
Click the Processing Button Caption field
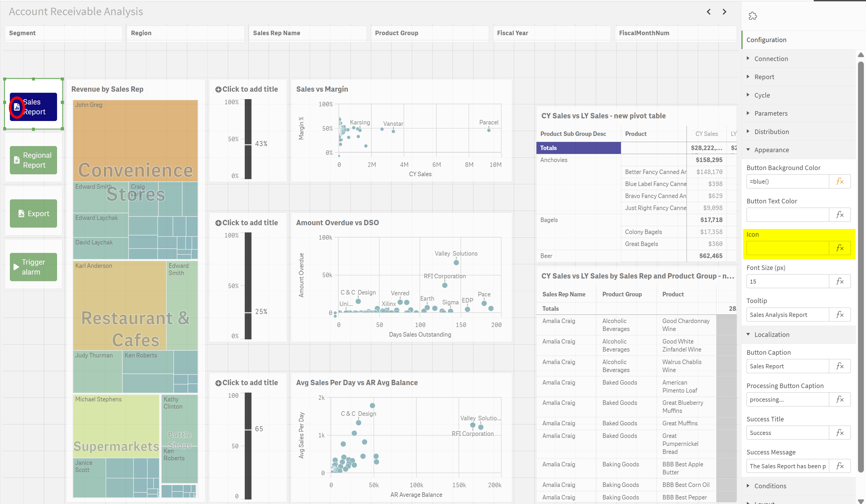[788, 400]
